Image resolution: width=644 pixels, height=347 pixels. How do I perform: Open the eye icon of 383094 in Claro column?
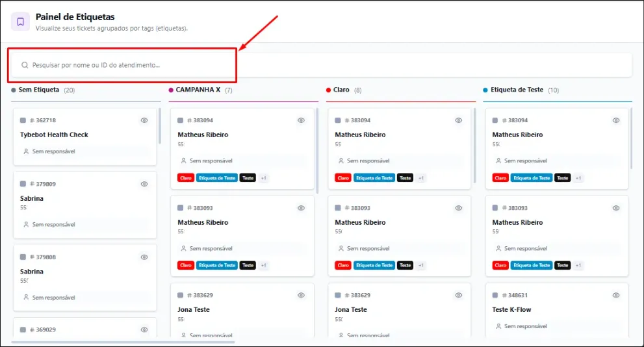[458, 120]
